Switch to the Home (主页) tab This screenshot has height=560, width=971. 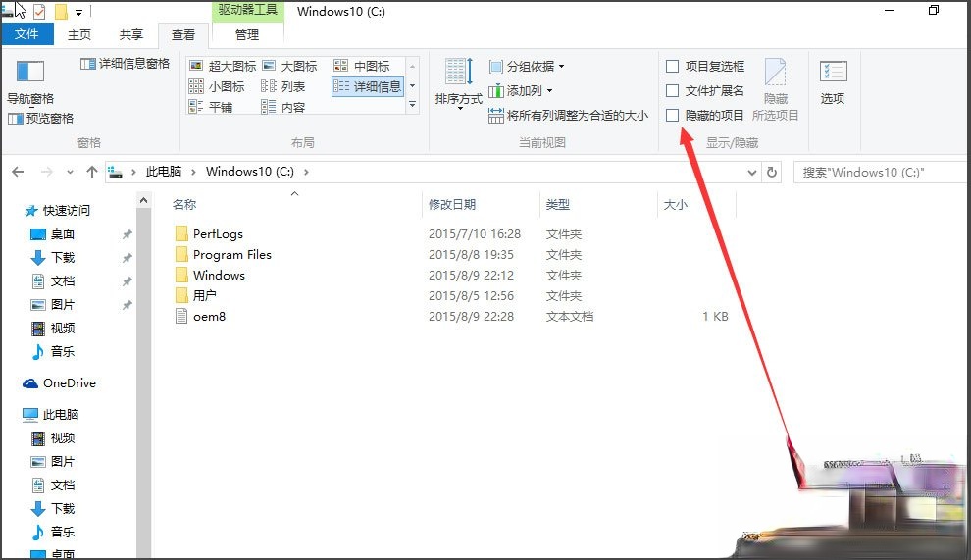coord(79,34)
